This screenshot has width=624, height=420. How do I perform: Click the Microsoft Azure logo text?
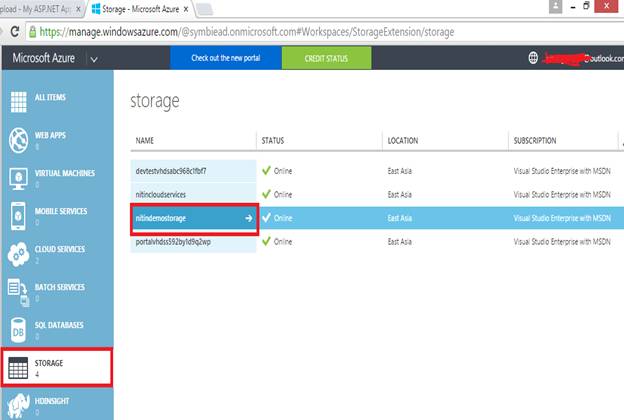pyautogui.click(x=43, y=58)
